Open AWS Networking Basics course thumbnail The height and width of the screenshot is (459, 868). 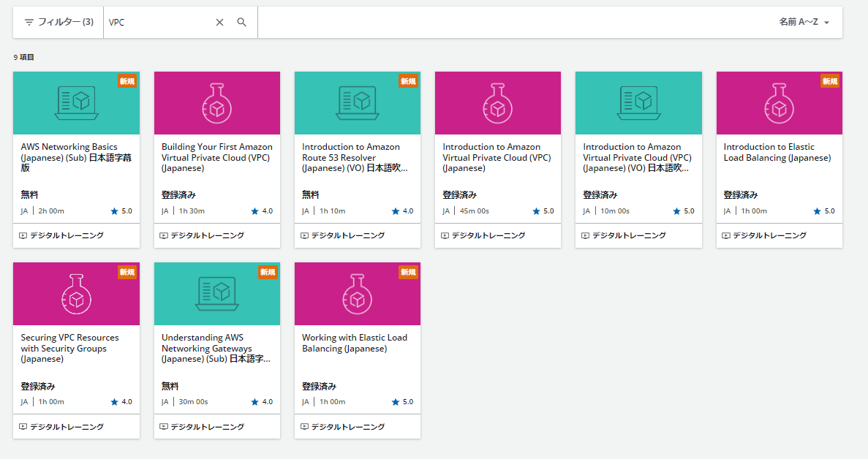76,103
